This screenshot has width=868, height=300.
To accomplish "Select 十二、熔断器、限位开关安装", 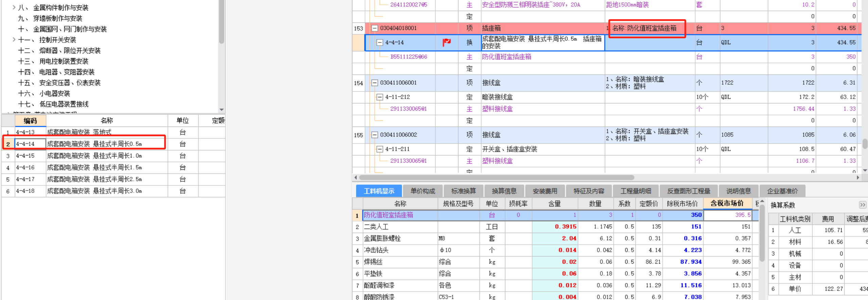I will 59,51.
